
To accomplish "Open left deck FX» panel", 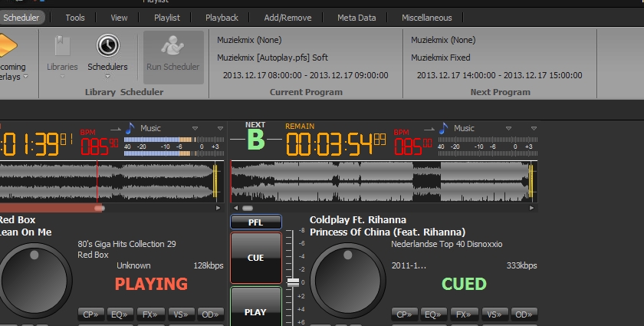I will click(150, 314).
